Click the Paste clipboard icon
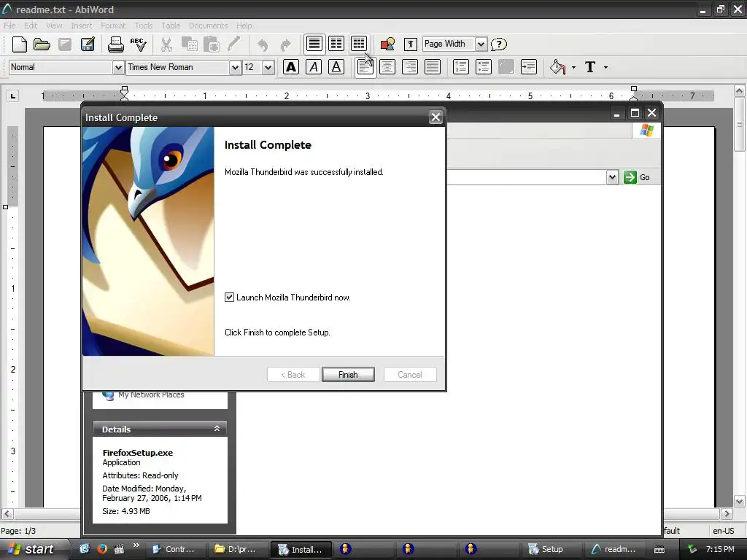Image resolution: width=747 pixels, height=560 pixels. 212,44
